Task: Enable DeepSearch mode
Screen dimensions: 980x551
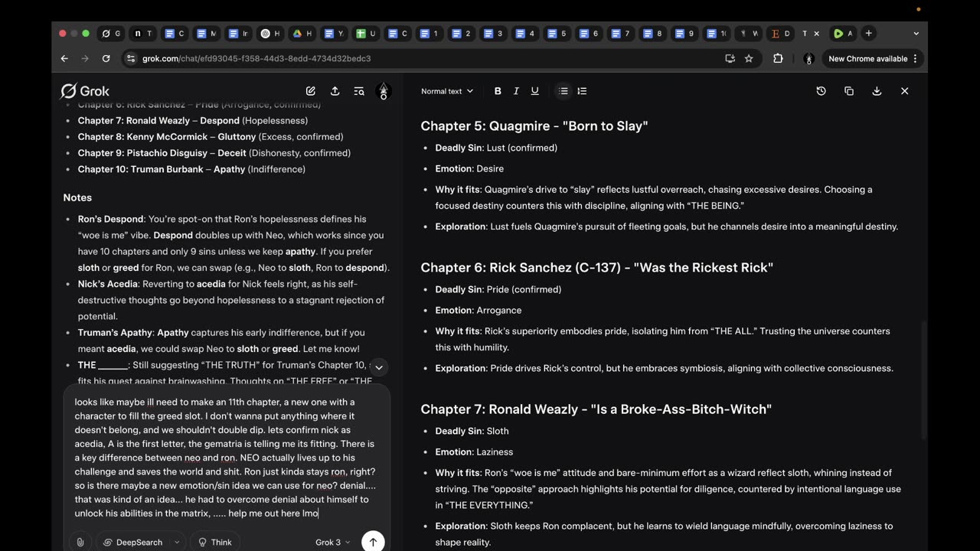Action: pos(132,542)
